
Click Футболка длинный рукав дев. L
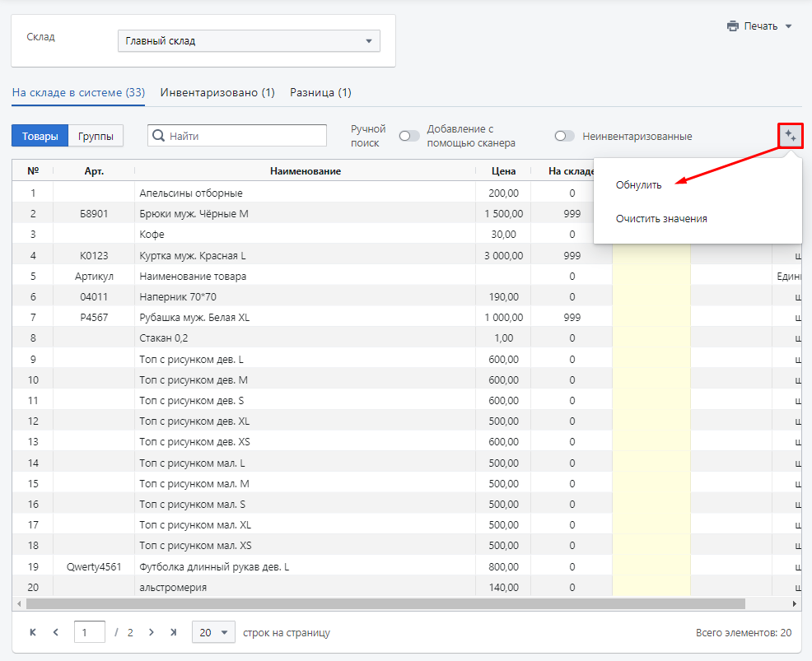(214, 567)
